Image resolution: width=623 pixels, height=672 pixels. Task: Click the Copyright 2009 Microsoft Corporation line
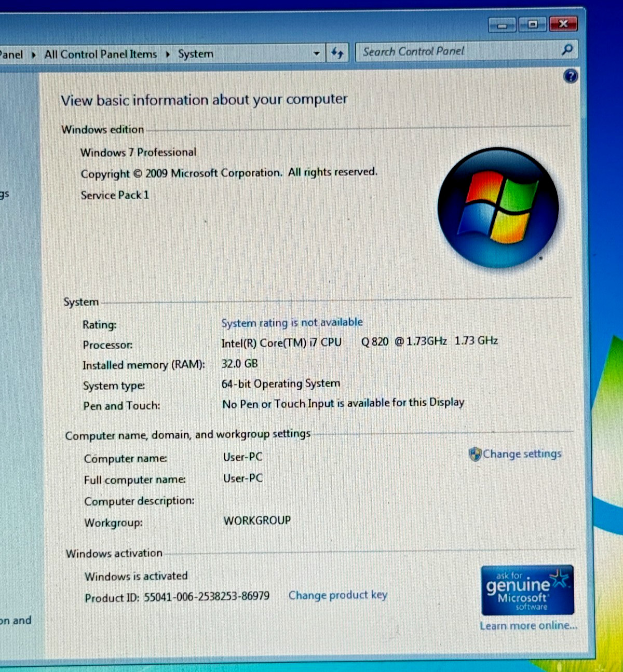229,173
